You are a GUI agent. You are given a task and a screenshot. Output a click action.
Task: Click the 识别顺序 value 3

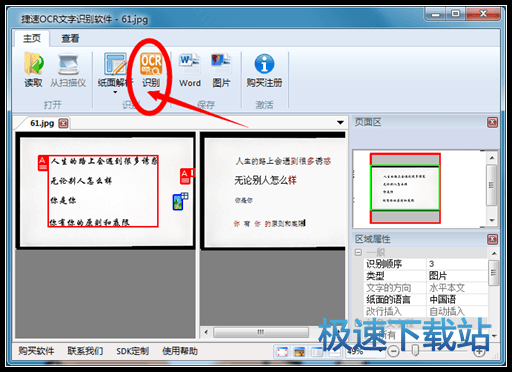[x=457, y=264]
